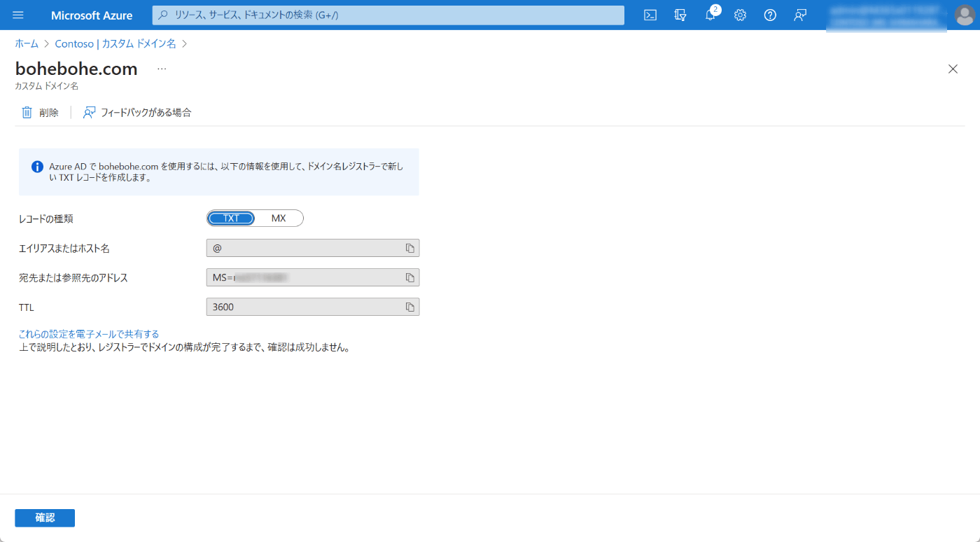980x542 pixels.
Task: Open portal settings gear icon
Action: [x=740, y=15]
